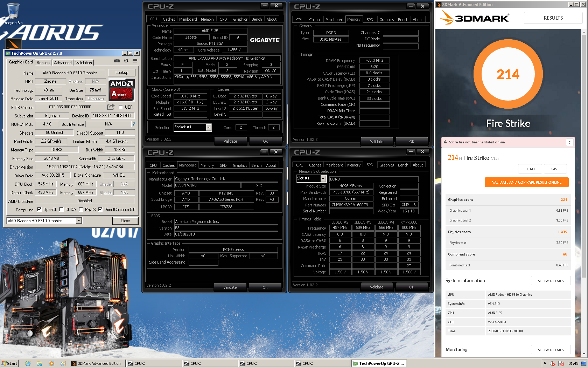Viewport: 588px width, 368px height.
Task: Click the Part Number CMY8GX3M2A1600C9 field
Action: click(351, 205)
